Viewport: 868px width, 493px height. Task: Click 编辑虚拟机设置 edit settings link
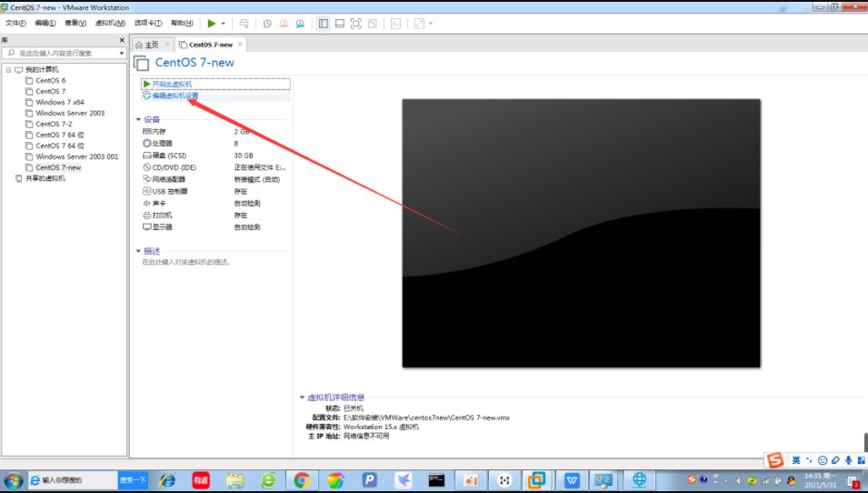175,96
